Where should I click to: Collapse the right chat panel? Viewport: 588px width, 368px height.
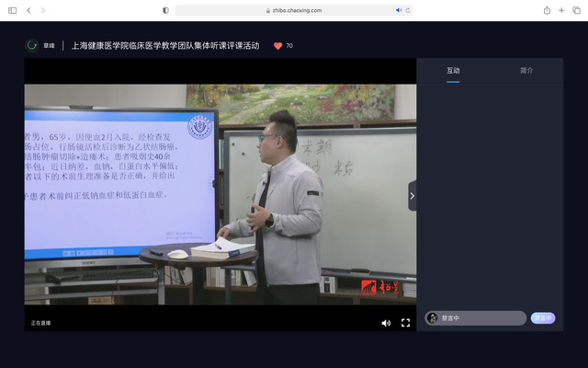point(412,195)
